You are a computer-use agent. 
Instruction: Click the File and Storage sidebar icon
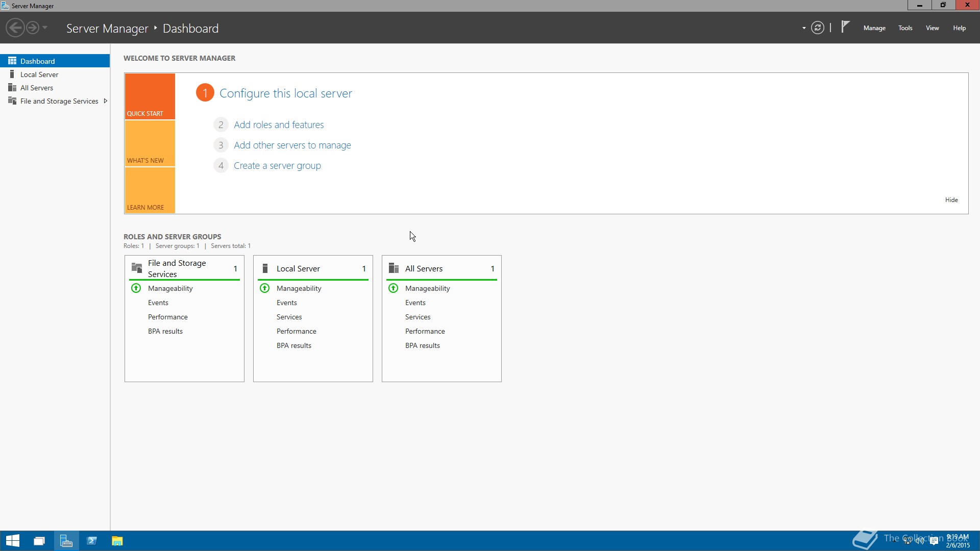pos(12,101)
